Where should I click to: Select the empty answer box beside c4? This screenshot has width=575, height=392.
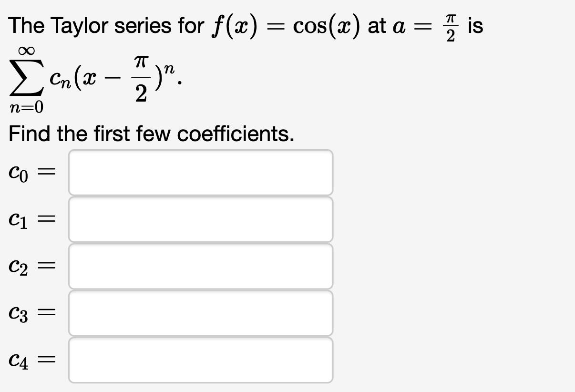click(x=200, y=360)
